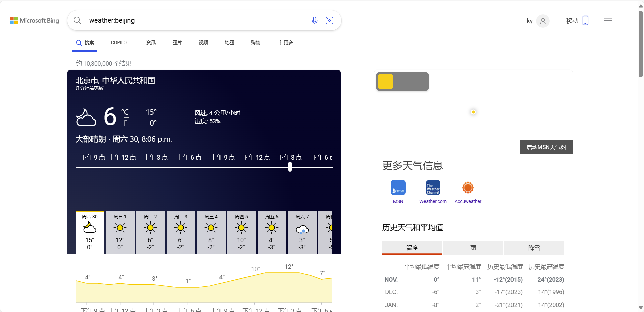Screen dimensions: 644x312
Task: Switch to the COPILOT tab
Action: point(120,42)
